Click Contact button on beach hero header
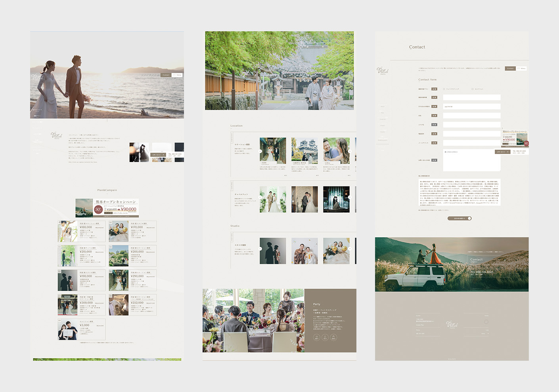Viewport: 559px width, 392px height. [x=166, y=75]
